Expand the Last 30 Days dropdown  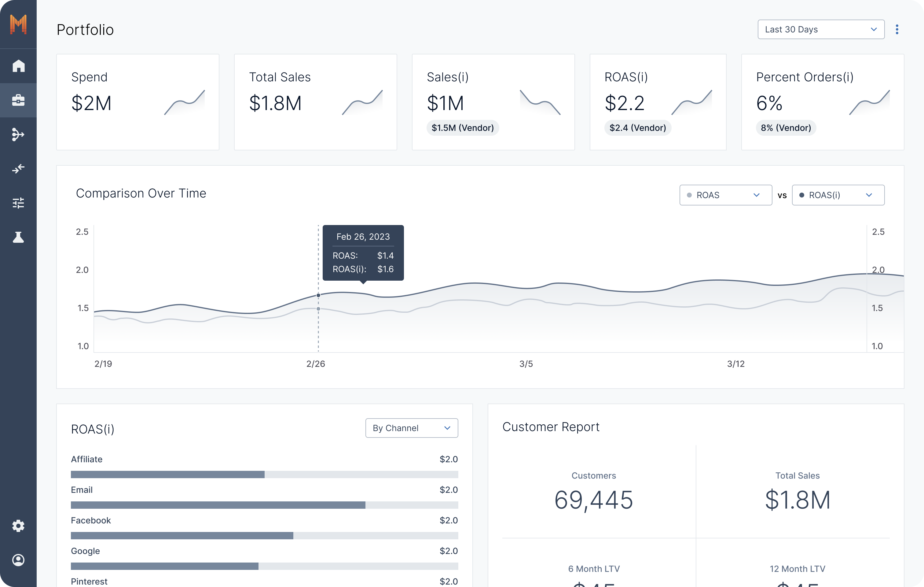821,30
